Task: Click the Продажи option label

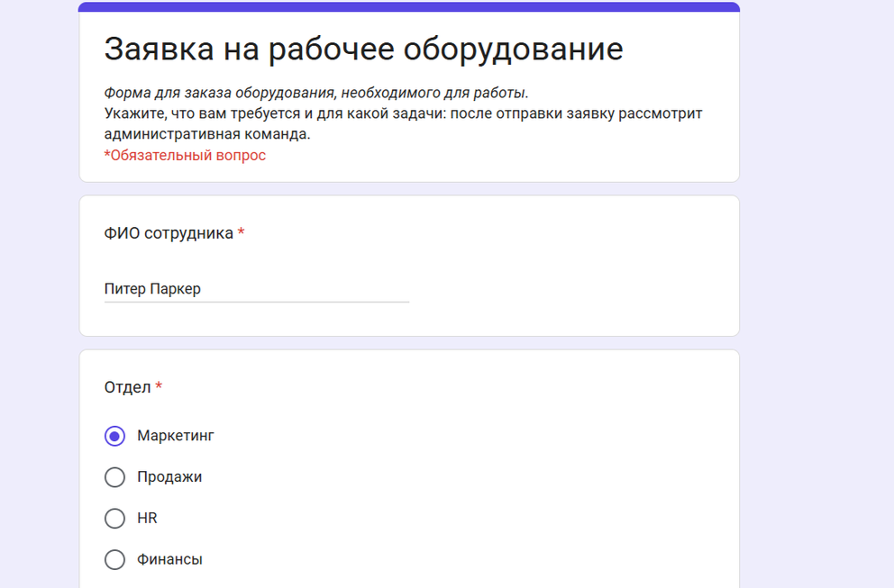Action: (169, 477)
